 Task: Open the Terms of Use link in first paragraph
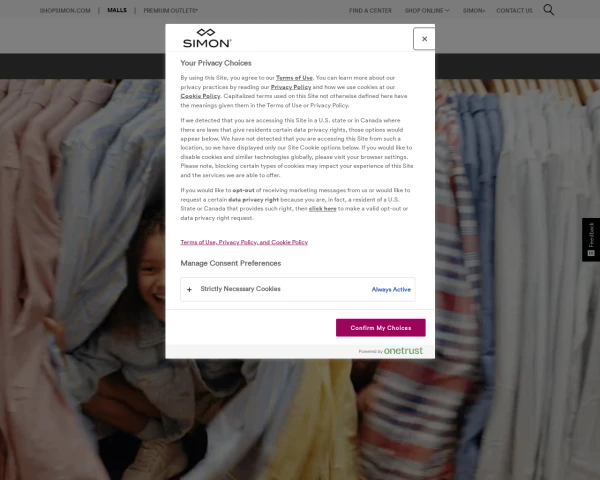point(294,77)
